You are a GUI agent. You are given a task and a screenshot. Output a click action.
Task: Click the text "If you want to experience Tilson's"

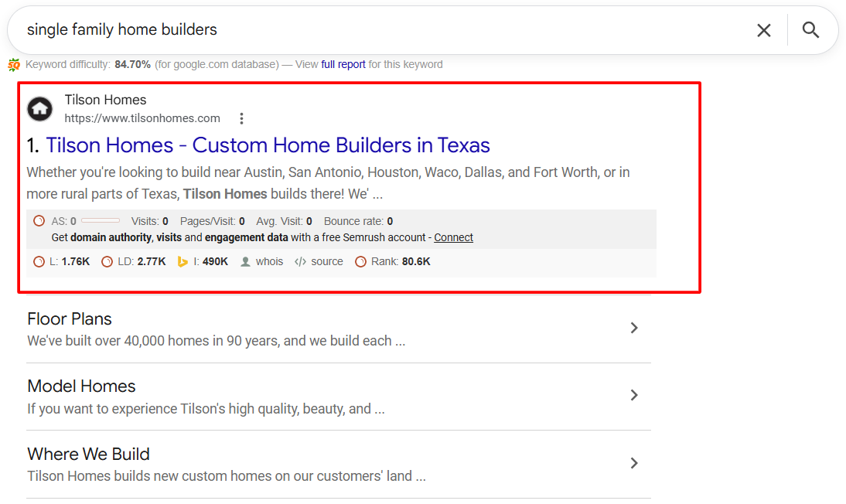click(x=206, y=409)
